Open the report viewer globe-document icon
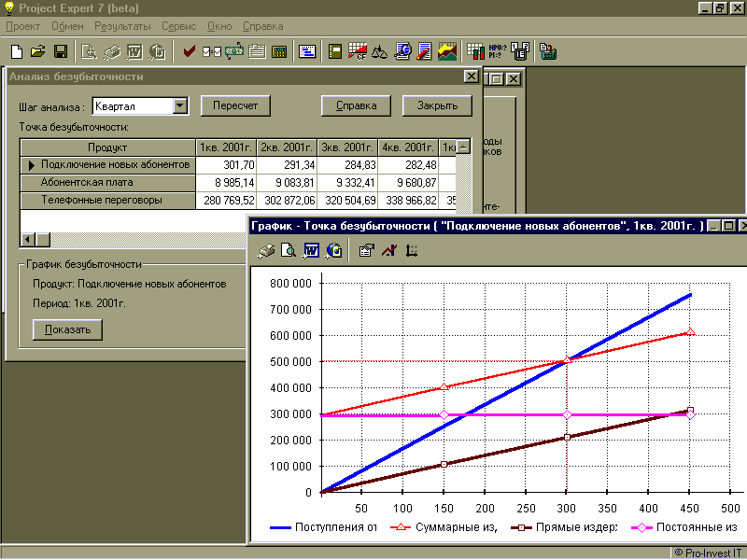Image resolution: width=747 pixels, height=560 pixels. pyautogui.click(x=402, y=51)
